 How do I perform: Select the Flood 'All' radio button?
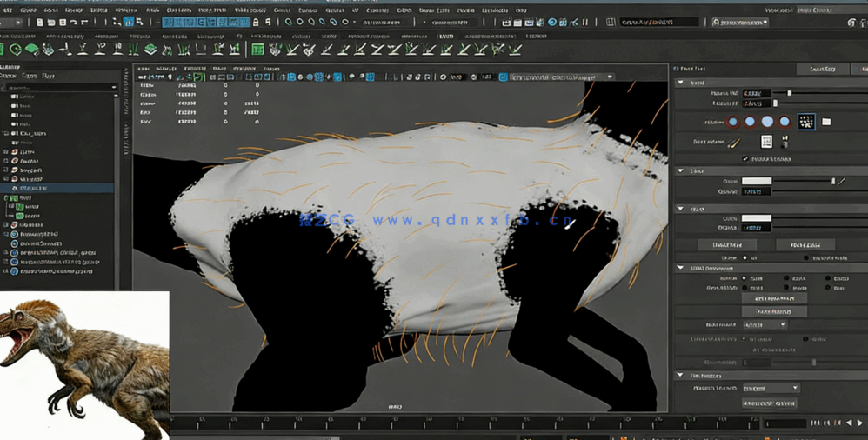744,258
